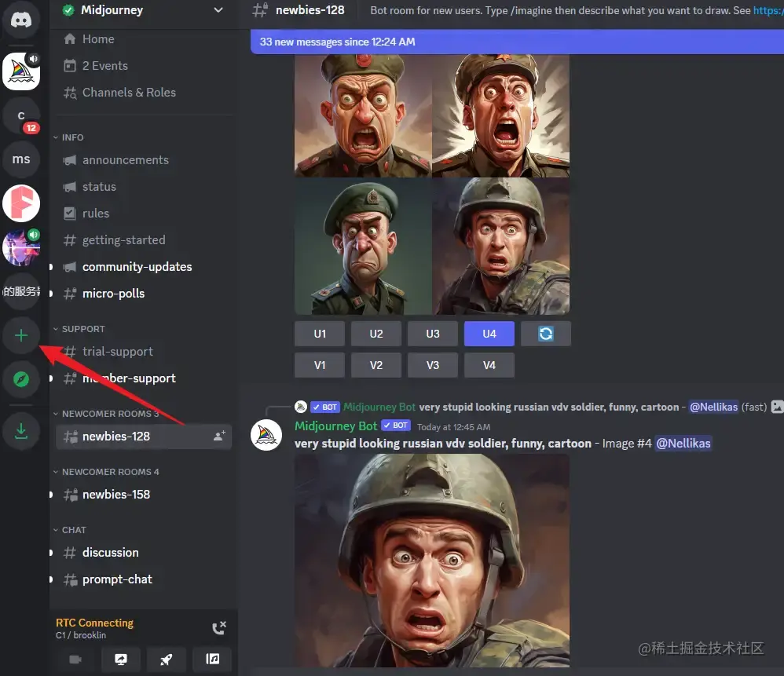The width and height of the screenshot is (784, 676).
Task: Click the highlighted U4 button
Action: 489,334
